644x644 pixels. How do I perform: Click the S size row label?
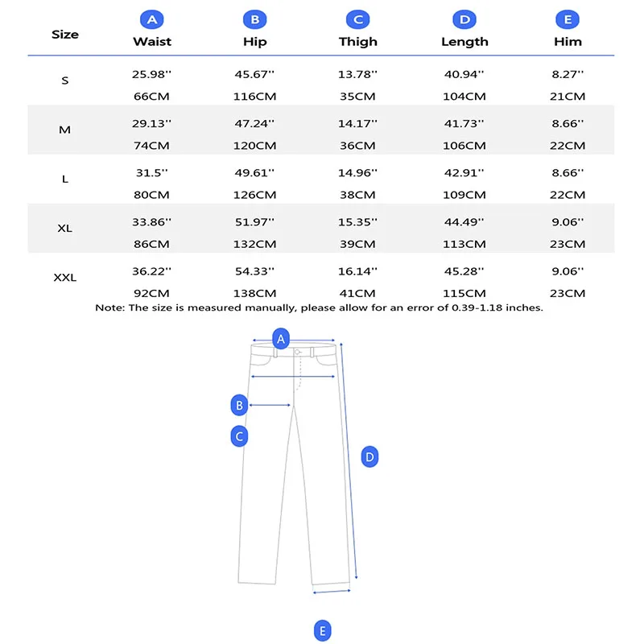[65, 80]
